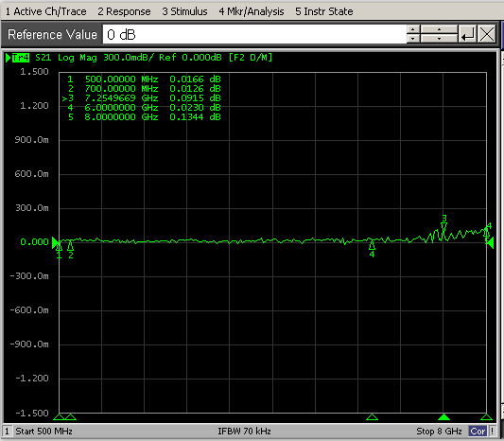The image size is (504, 441).
Task: Click bottom-axis marker 2 triangle indicator
Action: (x=71, y=417)
